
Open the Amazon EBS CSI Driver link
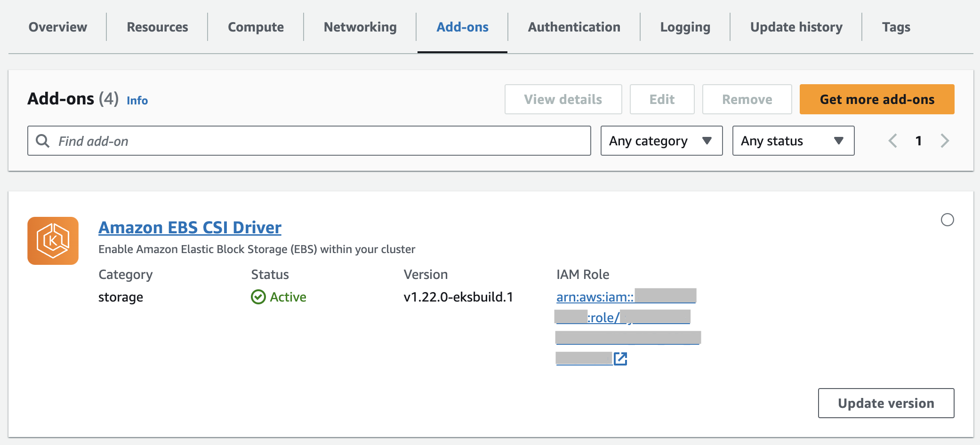(x=190, y=228)
